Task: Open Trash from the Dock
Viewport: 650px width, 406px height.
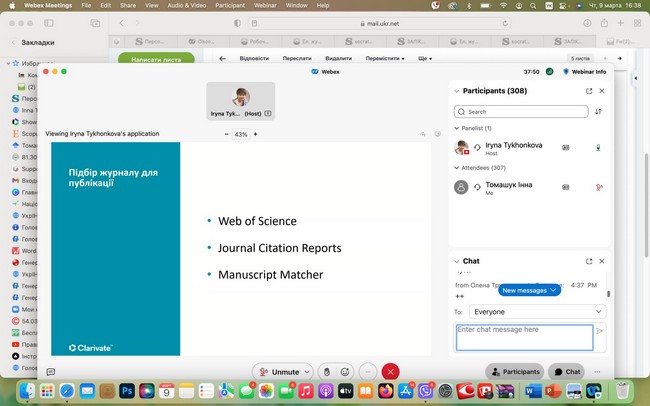Action: click(x=622, y=391)
